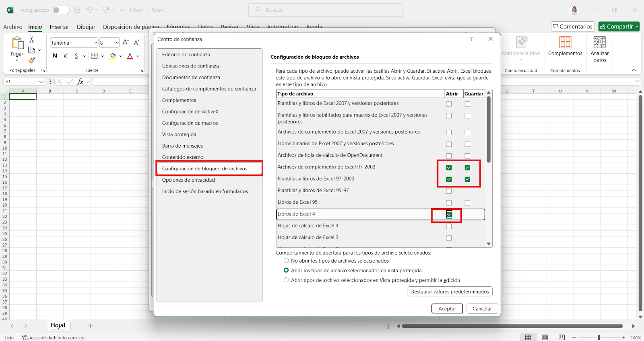
Task: Toggle the Autoguardado switch
Action: tap(60, 10)
